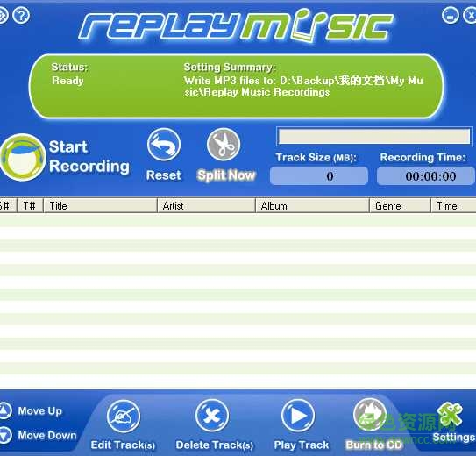Click the Start Recording label
Screen dimensions: 476x456
pyautogui.click(x=89, y=157)
